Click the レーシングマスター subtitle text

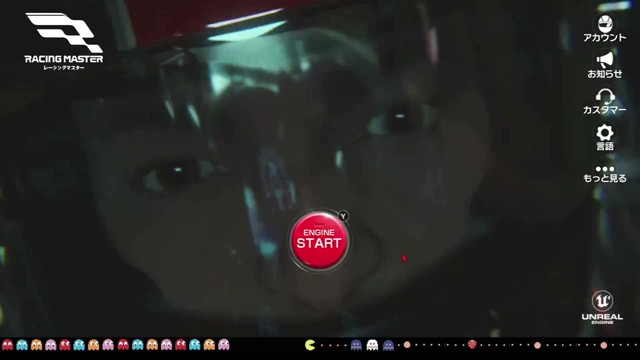[x=64, y=68]
